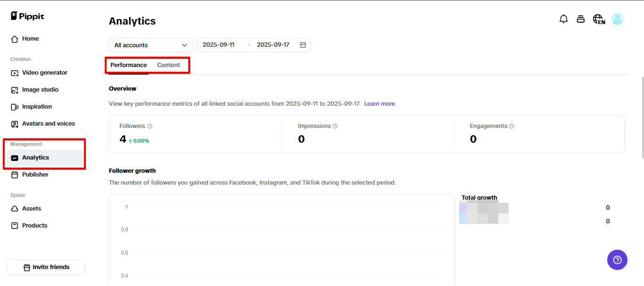Image resolution: width=644 pixels, height=286 pixels.
Task: Open the Image studio
Action: (40, 89)
